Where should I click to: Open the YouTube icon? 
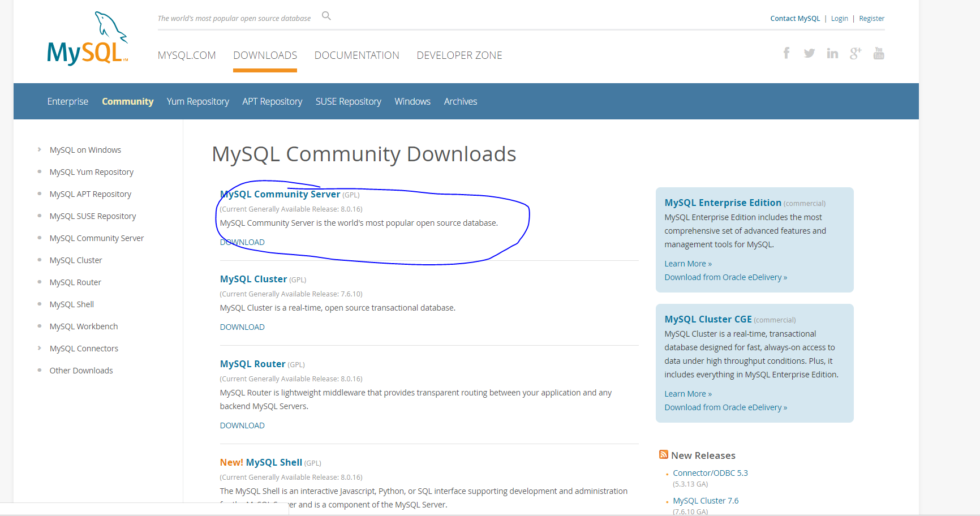pyautogui.click(x=878, y=53)
